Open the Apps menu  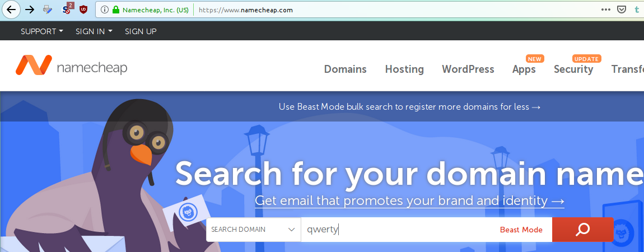524,69
